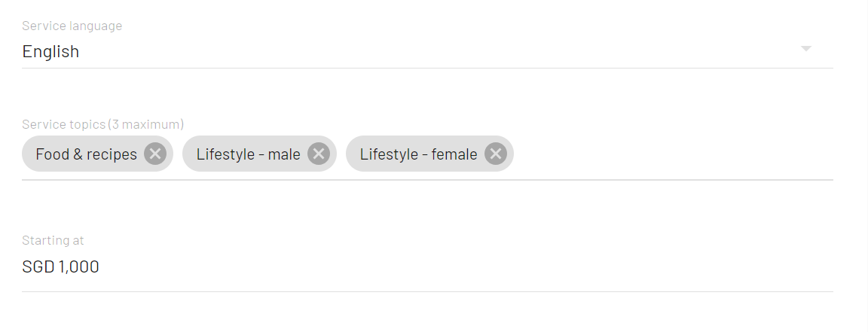The image size is (868, 332).
Task: Click empty space after the Lifestyle - female chip
Action: coord(673,154)
